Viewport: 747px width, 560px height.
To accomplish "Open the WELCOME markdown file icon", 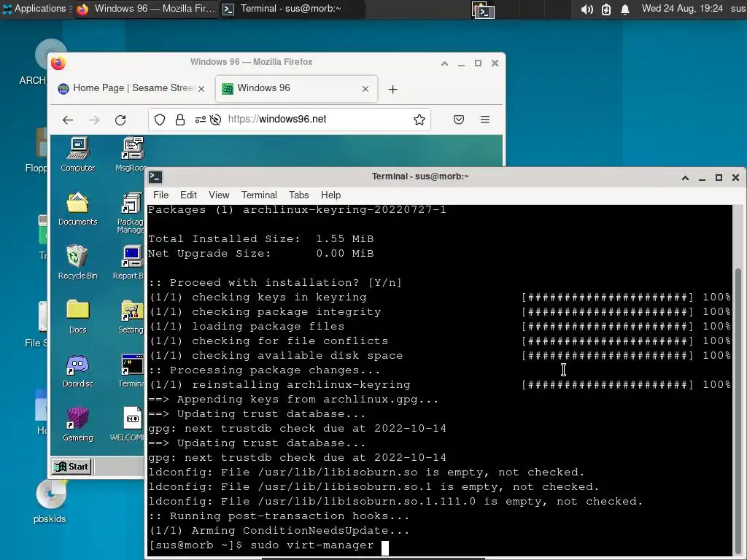I will [127, 424].
